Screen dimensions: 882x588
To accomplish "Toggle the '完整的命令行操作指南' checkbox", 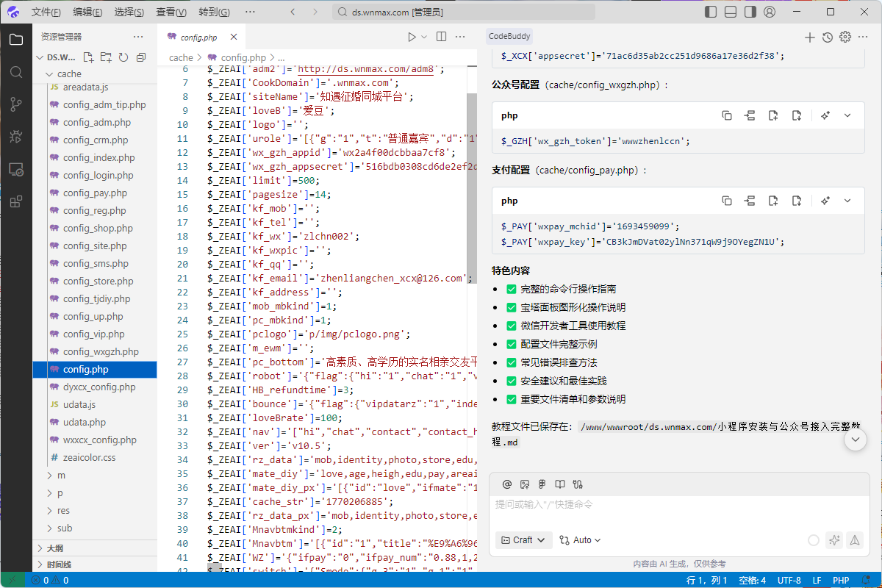I will coord(512,290).
